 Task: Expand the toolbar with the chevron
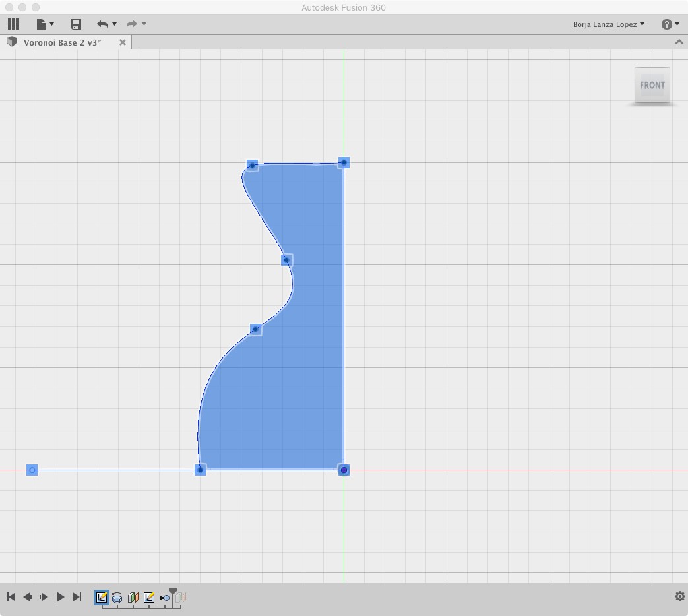click(x=679, y=42)
